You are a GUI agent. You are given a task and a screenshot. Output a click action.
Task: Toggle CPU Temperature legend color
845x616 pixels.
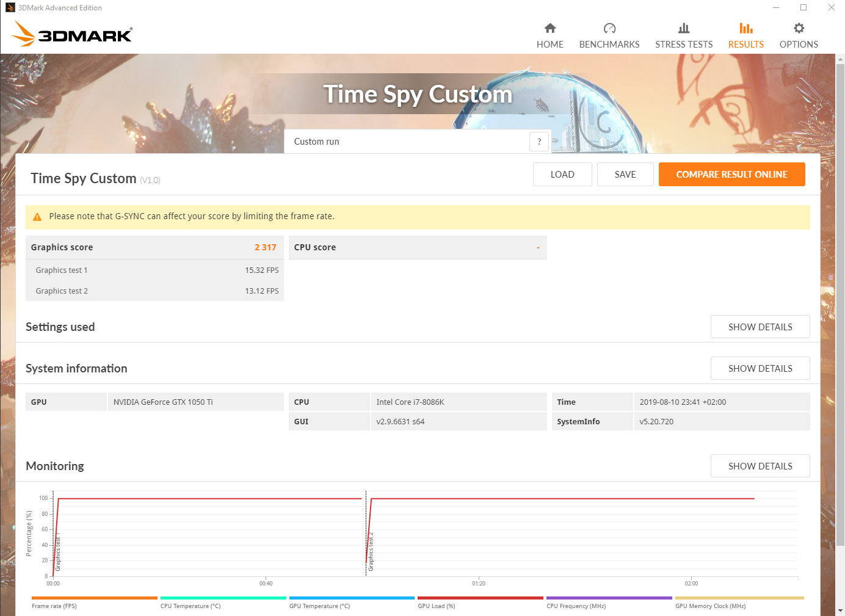(223, 598)
